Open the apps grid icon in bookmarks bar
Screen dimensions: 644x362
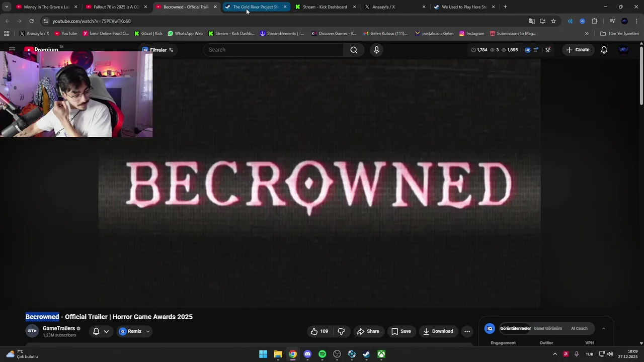coord(7,34)
